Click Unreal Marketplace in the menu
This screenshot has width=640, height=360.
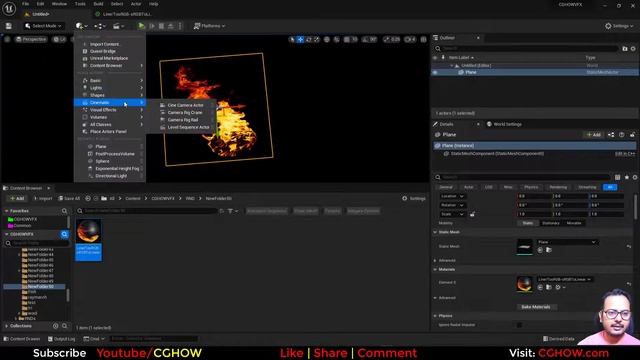(109, 58)
